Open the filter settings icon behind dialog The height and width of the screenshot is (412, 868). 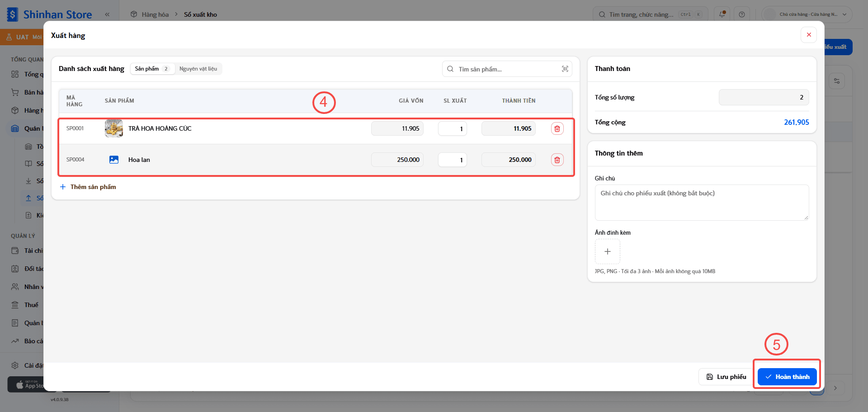(837, 81)
